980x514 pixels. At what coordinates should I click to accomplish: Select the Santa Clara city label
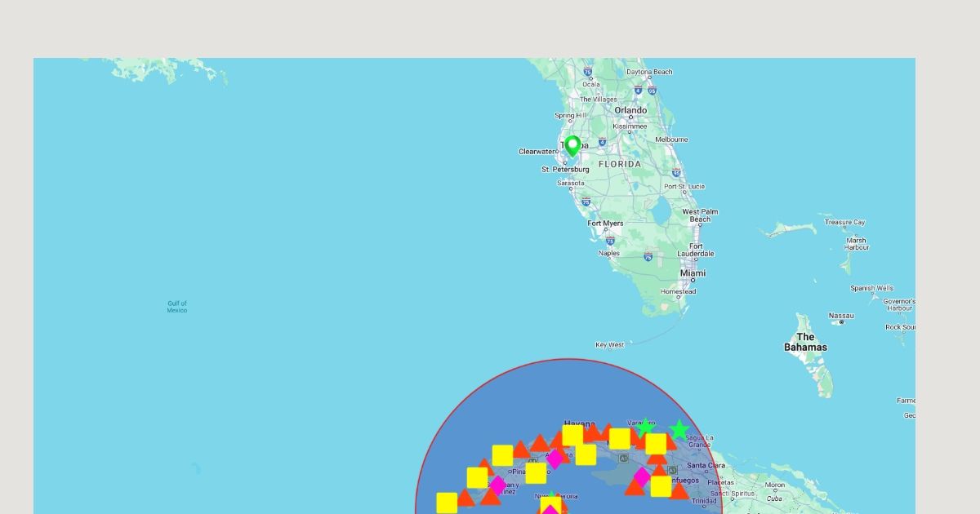706,466
